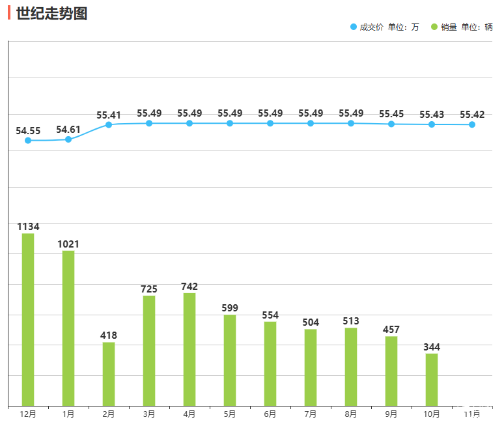This screenshot has height=428, width=504.
Task: Click the blue 成交价 legend dot
Action: [354, 27]
